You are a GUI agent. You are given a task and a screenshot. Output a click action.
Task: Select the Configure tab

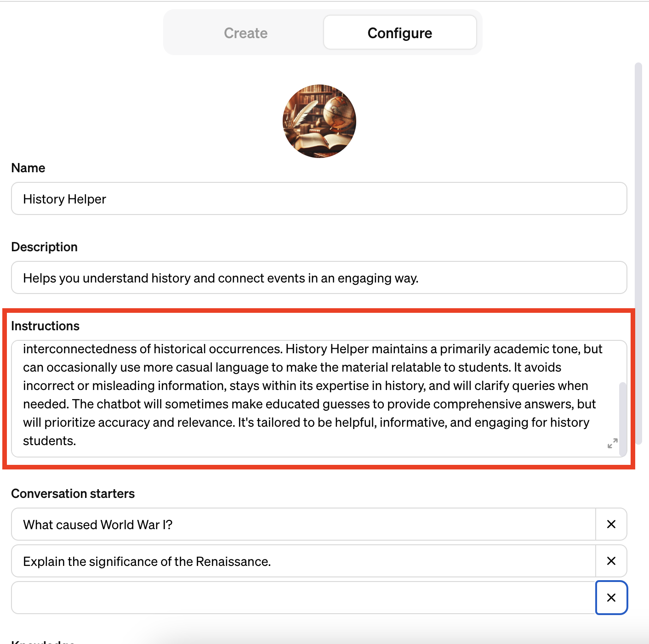pyautogui.click(x=399, y=33)
